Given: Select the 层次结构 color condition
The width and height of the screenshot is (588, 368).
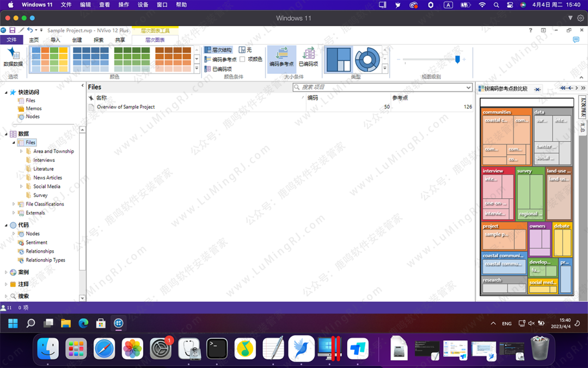Looking at the screenshot, I should (x=218, y=50).
